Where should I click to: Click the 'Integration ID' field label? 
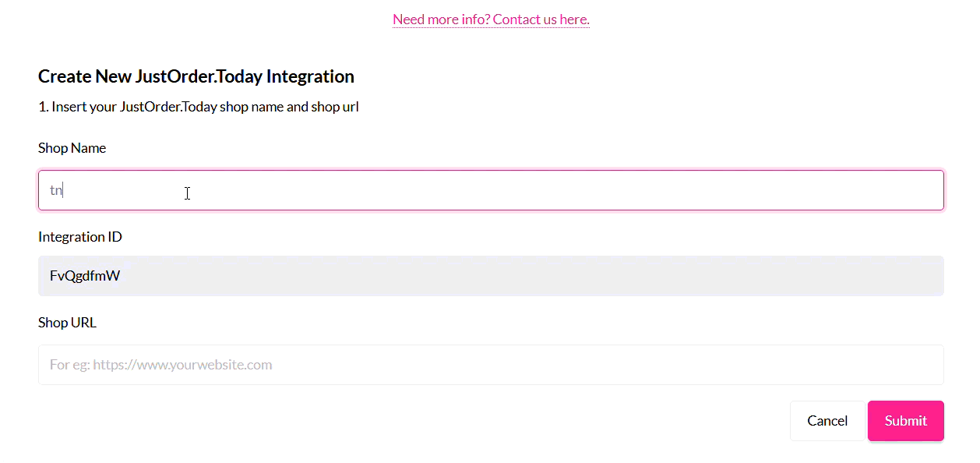coord(79,237)
